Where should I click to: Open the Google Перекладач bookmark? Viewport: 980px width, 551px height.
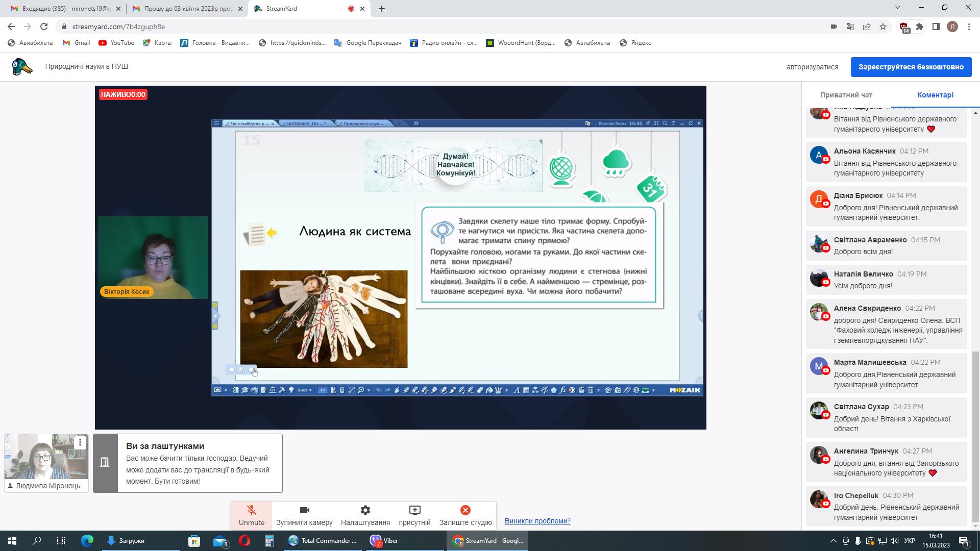coord(368,43)
